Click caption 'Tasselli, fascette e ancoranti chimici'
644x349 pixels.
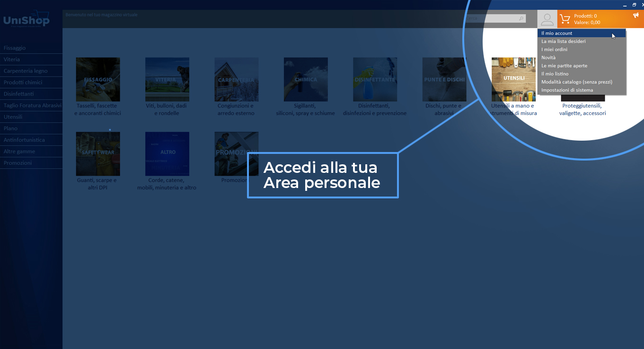click(97, 109)
